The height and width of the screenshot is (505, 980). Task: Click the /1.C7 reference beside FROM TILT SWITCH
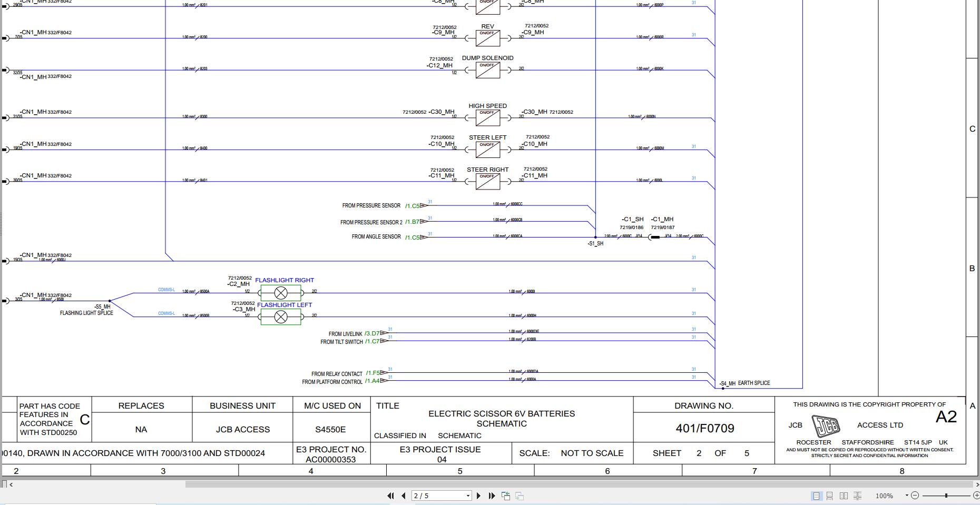coord(372,342)
